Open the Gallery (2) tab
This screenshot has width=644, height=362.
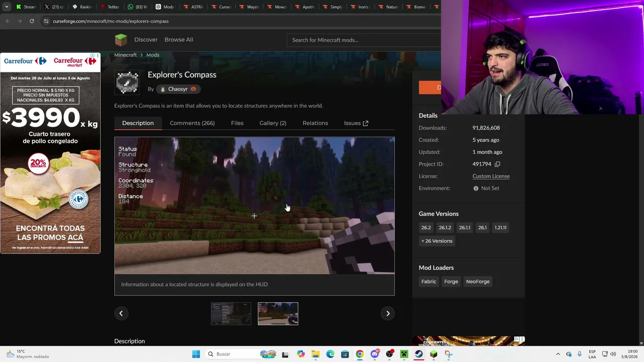click(273, 123)
